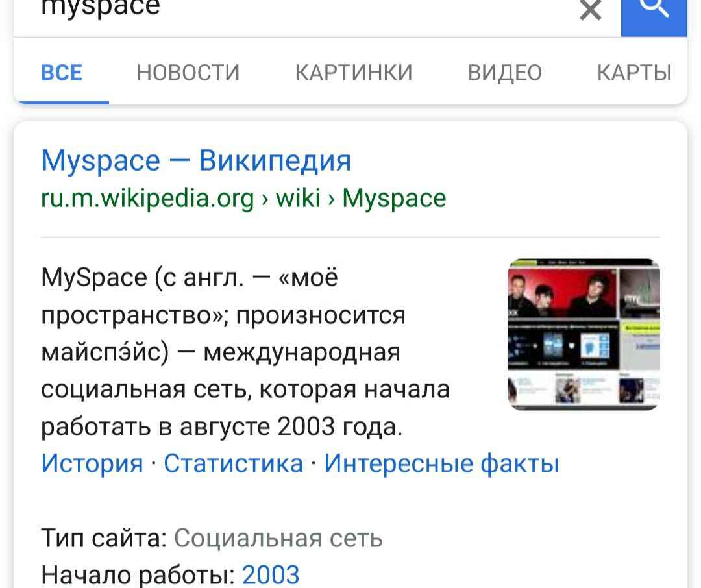This screenshot has width=701, height=588.
Task: Tap the 'Начало работы:' label
Action: (138, 575)
